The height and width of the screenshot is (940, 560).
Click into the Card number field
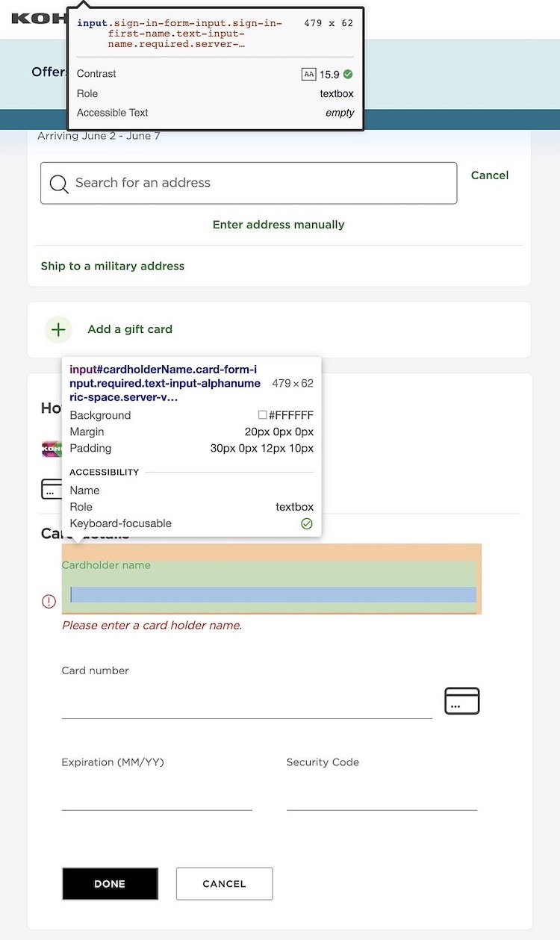246,702
